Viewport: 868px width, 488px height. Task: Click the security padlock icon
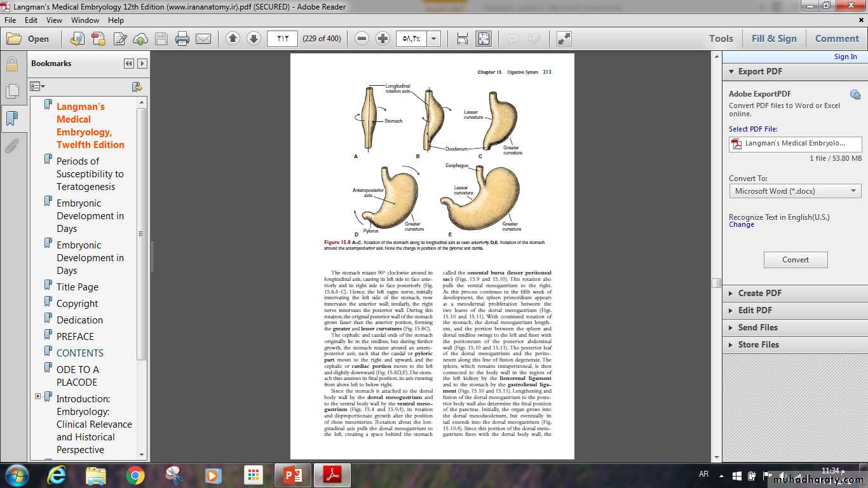point(11,64)
